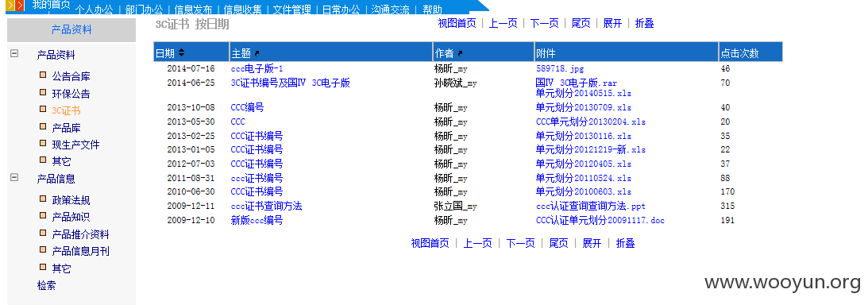Image resolution: width=868 pixels, height=305 pixels.
Task: Click the square icon before 政策法规
Action: coord(43,199)
